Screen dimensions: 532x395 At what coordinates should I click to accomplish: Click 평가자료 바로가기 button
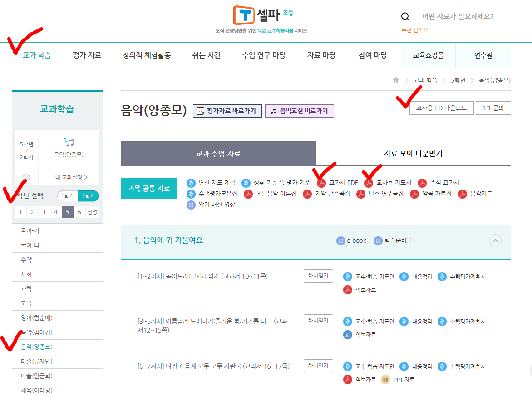227,111
